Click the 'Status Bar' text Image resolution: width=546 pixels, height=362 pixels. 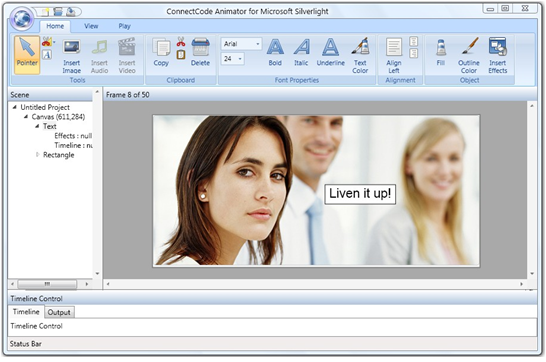pos(26,344)
